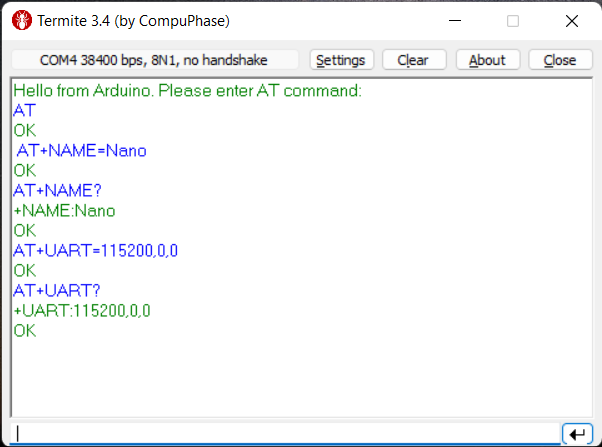Click the +NAME:Nano response line
Image resolution: width=602 pixels, height=447 pixels.
click(64, 211)
